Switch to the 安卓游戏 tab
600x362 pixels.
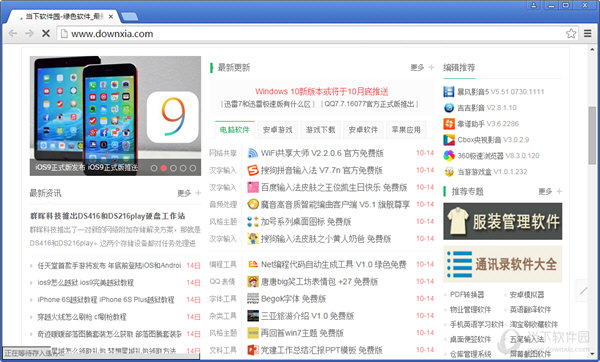(277, 130)
